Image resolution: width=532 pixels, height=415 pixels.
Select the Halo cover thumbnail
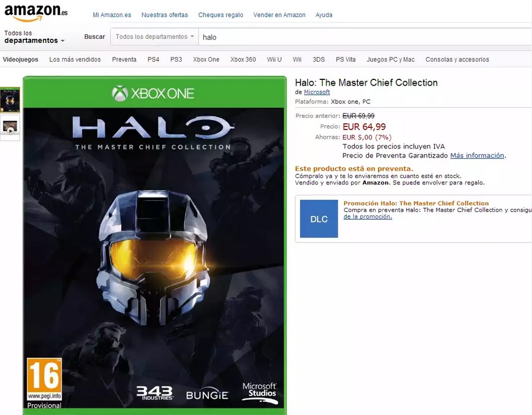[10, 100]
